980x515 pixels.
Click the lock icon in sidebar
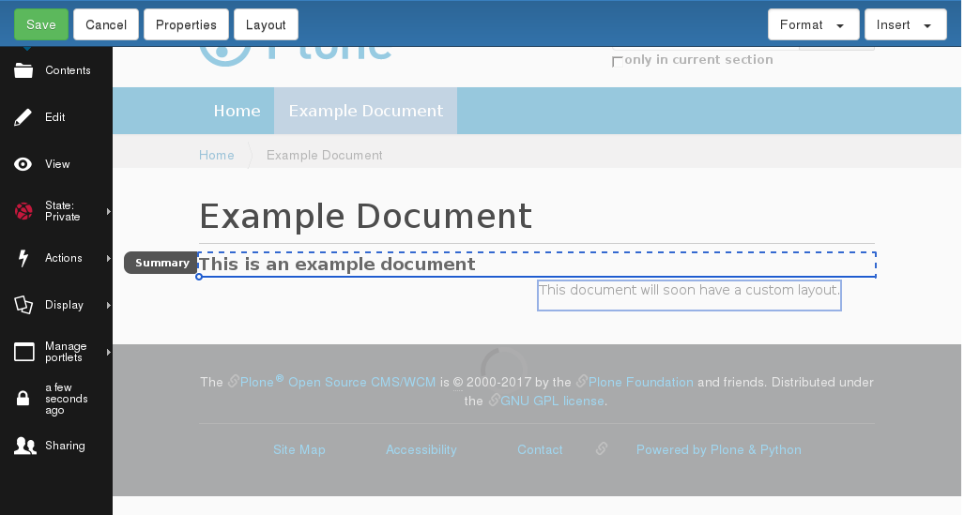[x=23, y=399]
